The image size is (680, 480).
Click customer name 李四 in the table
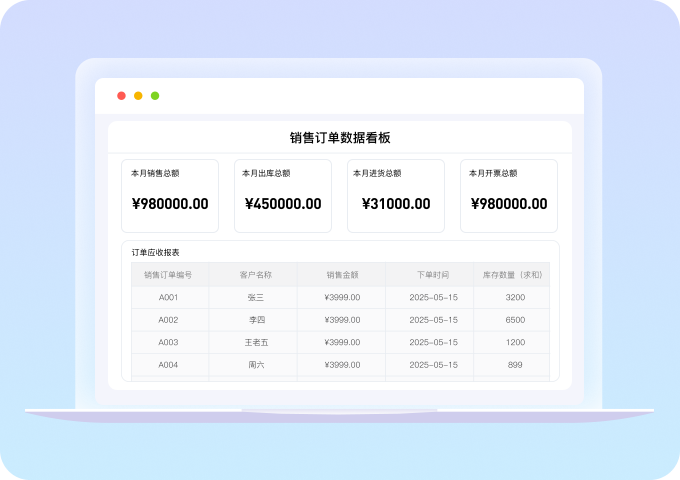pos(255,320)
